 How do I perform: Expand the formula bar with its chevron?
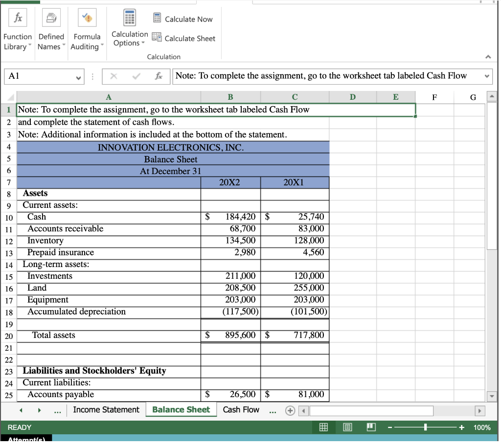click(487, 76)
